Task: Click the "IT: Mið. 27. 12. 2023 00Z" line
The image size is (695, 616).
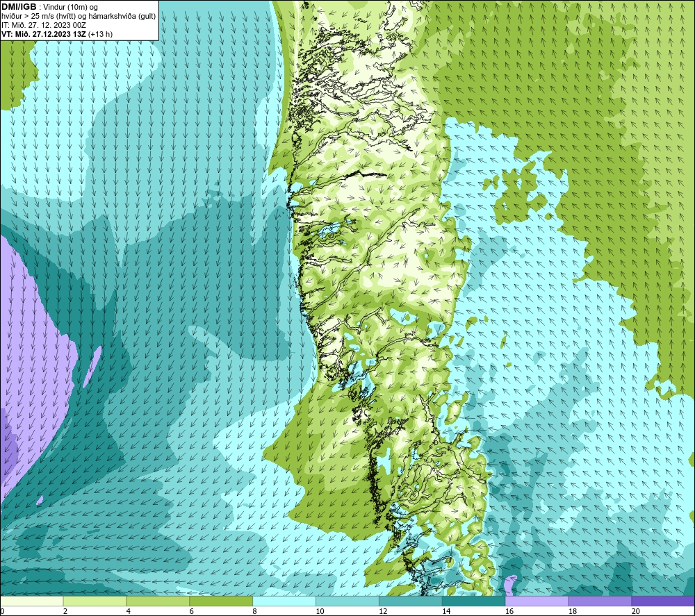Action: click(43, 25)
